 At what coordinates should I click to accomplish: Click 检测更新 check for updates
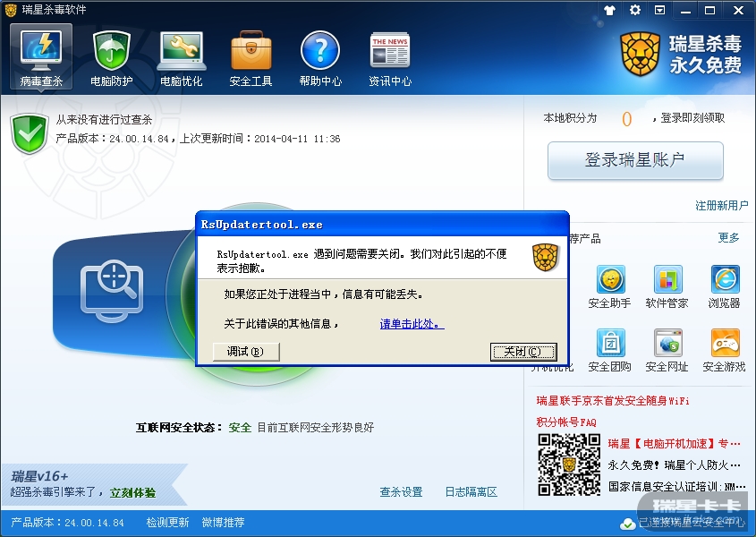tap(167, 523)
